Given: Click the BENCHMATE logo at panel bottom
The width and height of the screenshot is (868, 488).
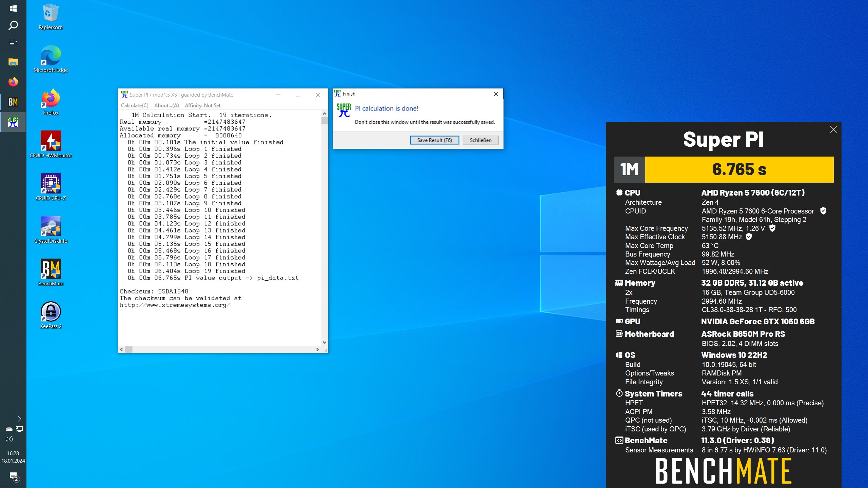Looking at the screenshot, I should [x=723, y=471].
